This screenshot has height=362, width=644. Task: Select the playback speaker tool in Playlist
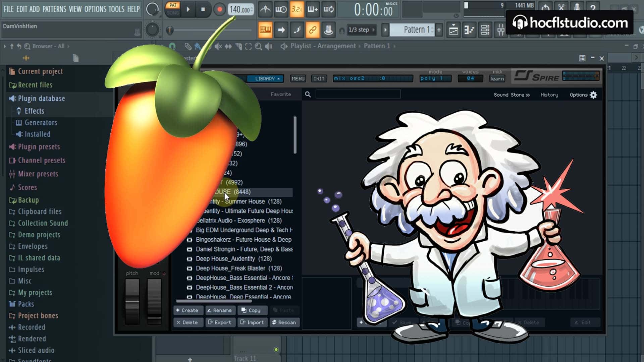tap(269, 46)
